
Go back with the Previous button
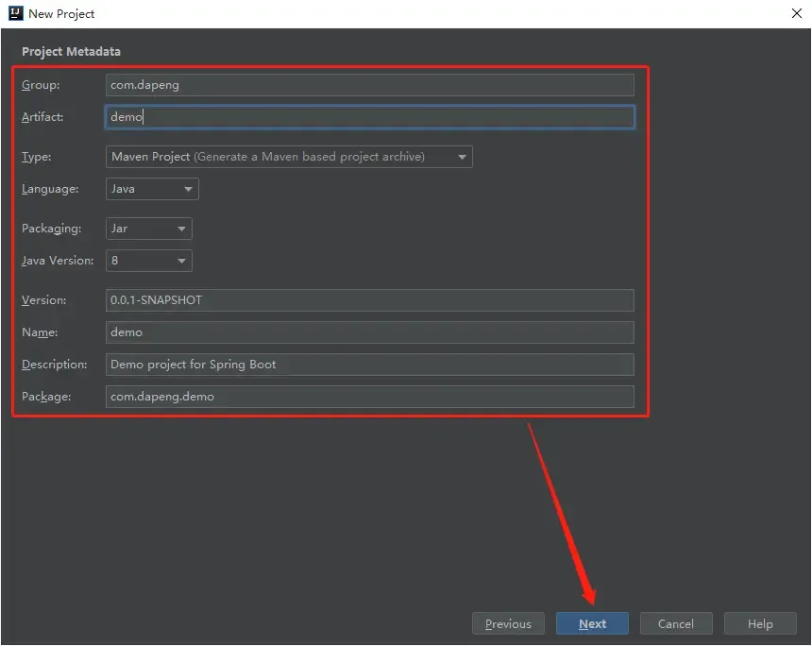[508, 623]
